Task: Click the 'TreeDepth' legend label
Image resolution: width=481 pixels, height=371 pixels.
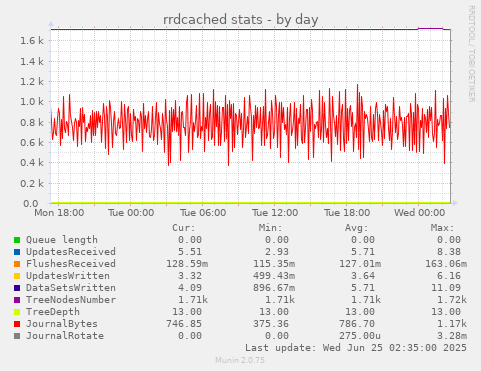Action: 53,312
